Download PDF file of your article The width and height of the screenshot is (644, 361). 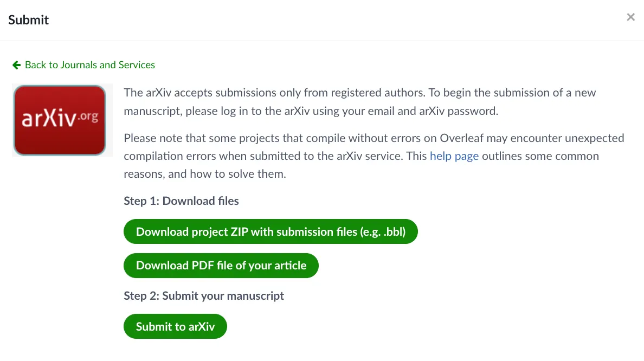click(x=221, y=266)
